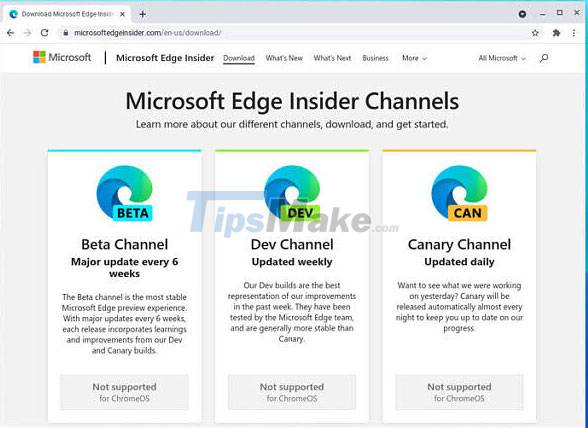The height and width of the screenshot is (428, 588).
Task: Click Not supported button under Dev Channel
Action: click(x=292, y=392)
